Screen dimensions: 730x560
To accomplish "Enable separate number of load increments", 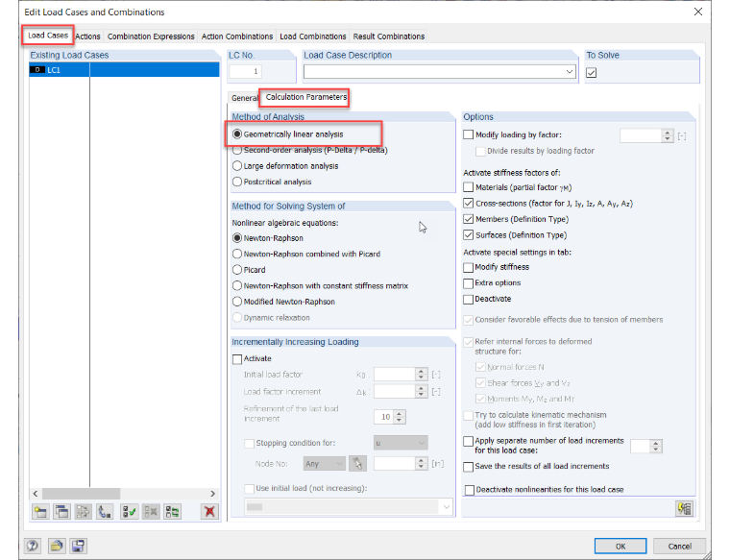I will coord(469,441).
